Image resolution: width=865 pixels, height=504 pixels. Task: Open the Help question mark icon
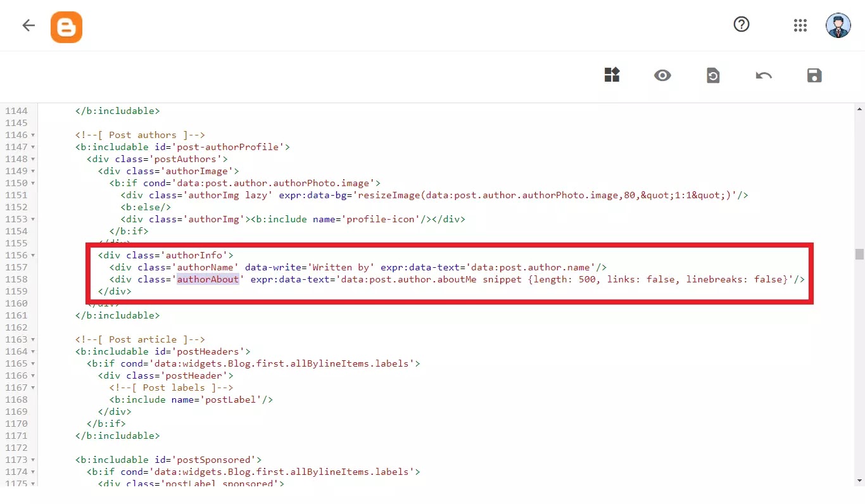point(742,25)
